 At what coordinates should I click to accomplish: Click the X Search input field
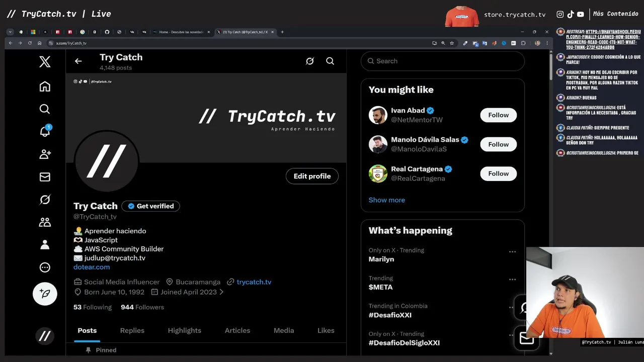click(443, 61)
